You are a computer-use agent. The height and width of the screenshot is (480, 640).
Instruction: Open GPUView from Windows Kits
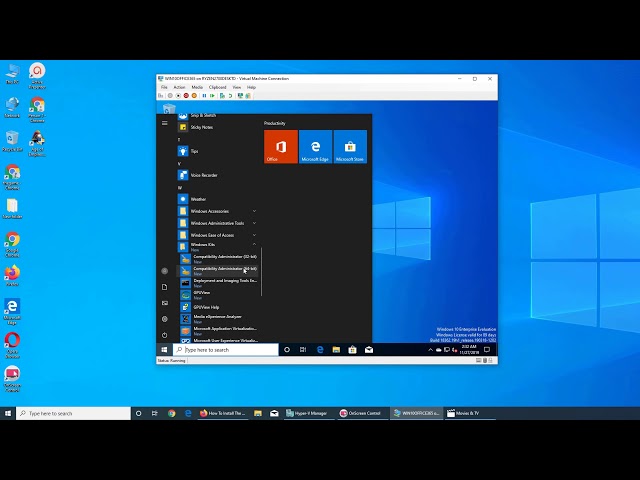(219, 295)
